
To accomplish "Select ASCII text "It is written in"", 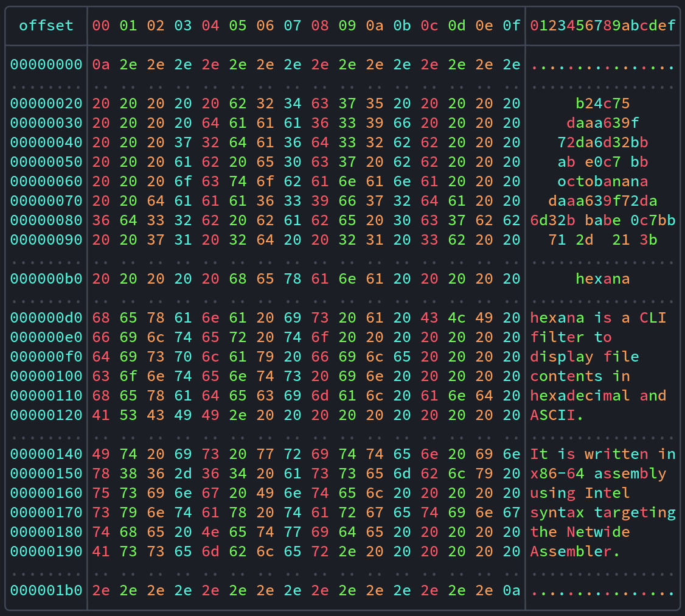I will (603, 454).
